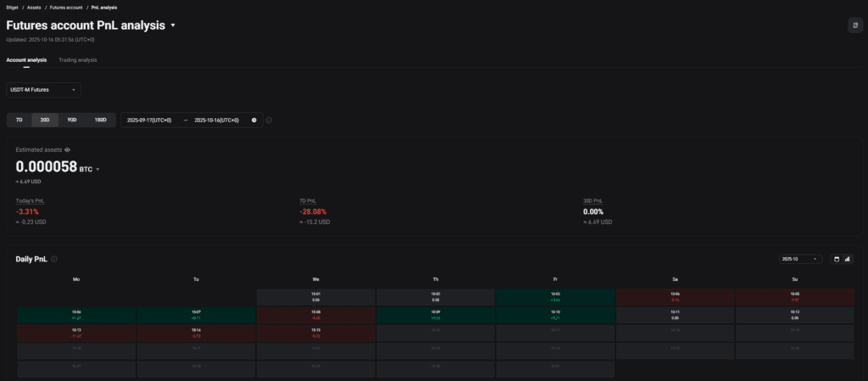Select the 7D time range
The image size is (868, 381).
coord(19,120)
